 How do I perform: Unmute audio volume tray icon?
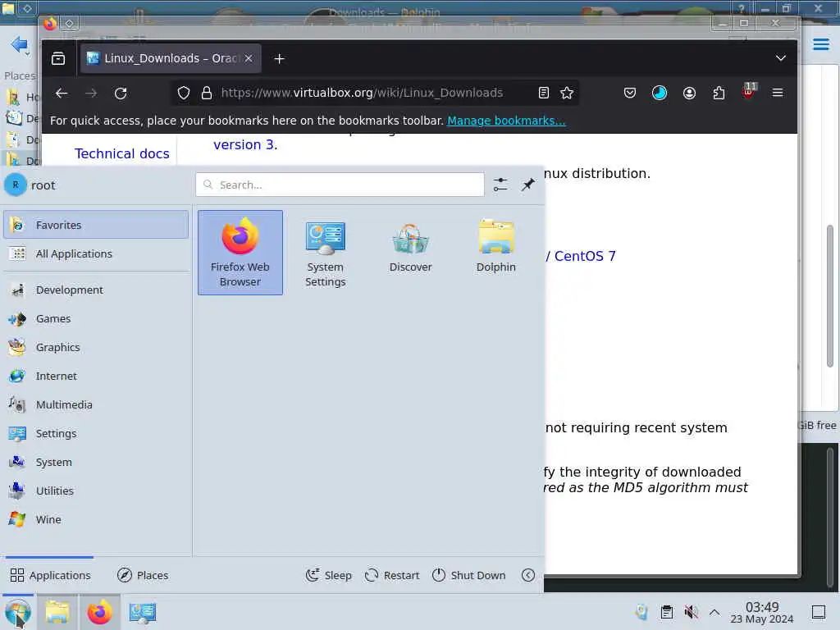pos(691,612)
